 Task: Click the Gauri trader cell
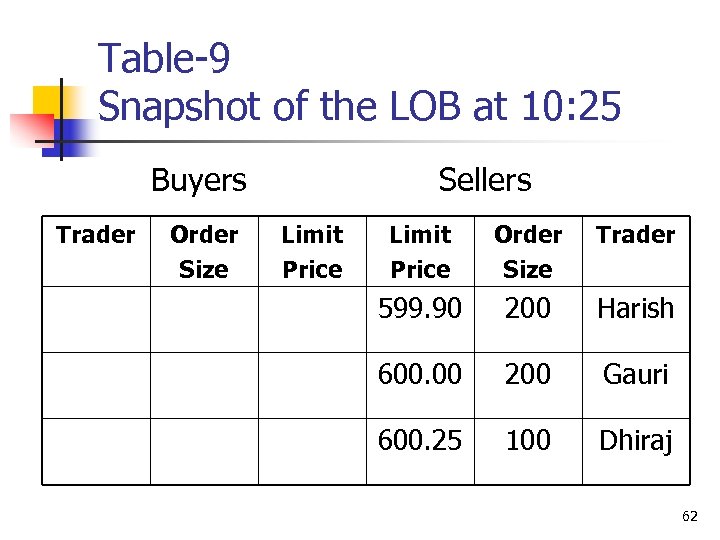[636, 374]
